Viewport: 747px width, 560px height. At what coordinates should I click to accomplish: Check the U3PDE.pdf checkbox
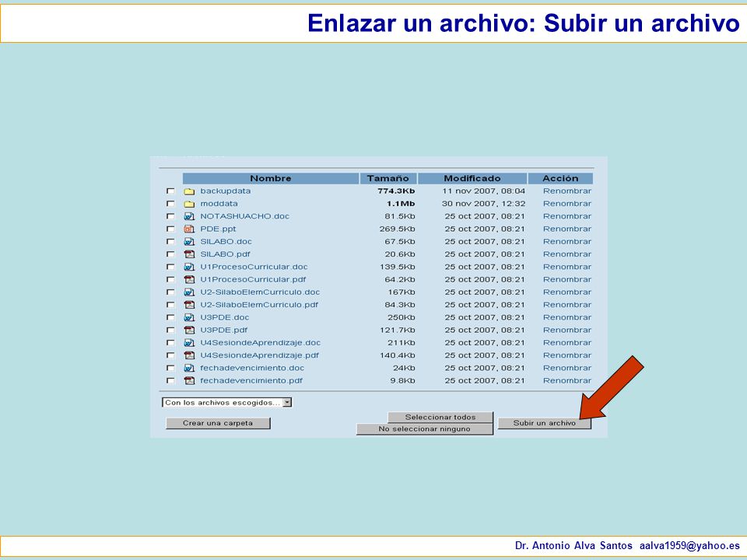(170, 330)
